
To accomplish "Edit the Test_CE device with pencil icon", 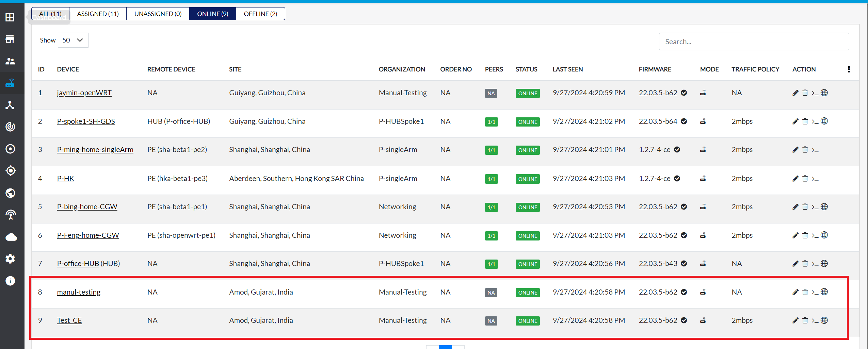I will coord(795,320).
